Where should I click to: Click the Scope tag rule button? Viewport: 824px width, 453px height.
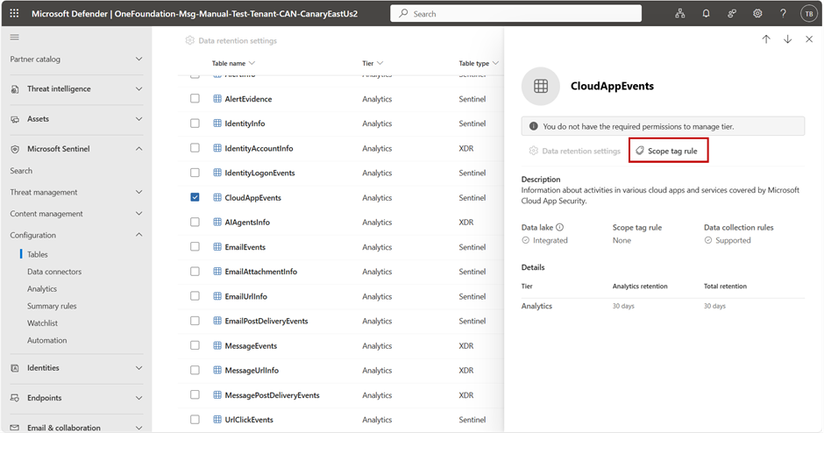[668, 150]
